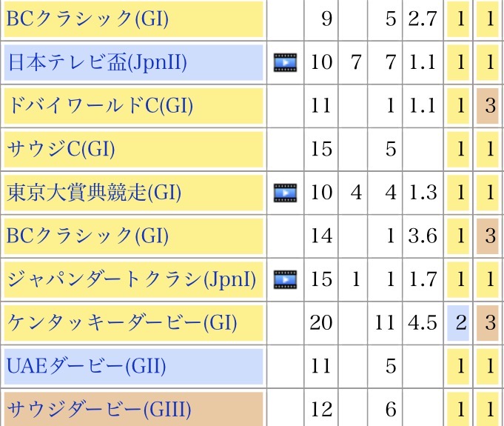Image resolution: width=504 pixels, height=426 pixels.
Task: Click the tan 3 cell in ケンタッキーダービー row
Action: tap(489, 323)
